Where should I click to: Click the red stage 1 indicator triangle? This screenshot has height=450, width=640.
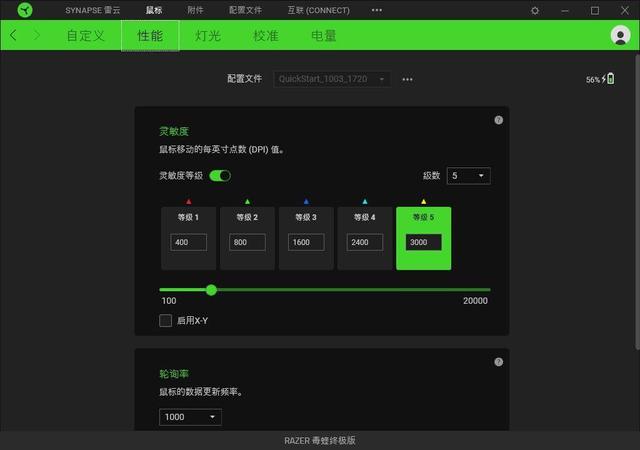189,201
